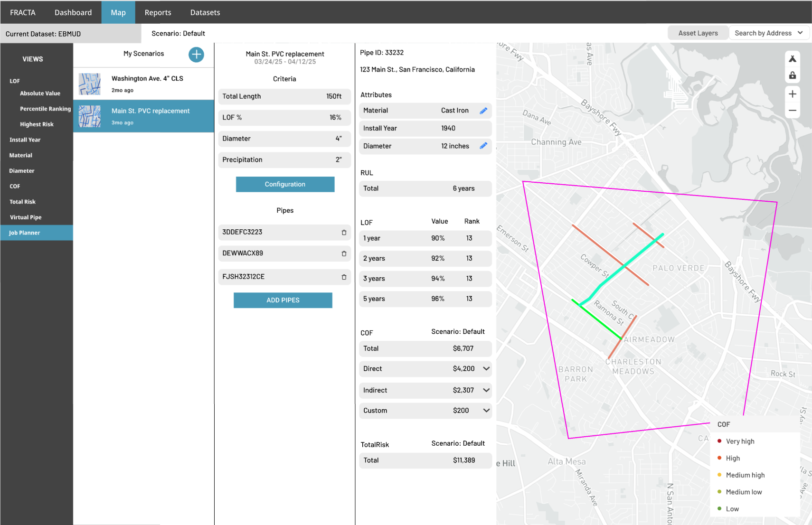Toggle the map lock icon
The width and height of the screenshot is (812, 525).
click(x=793, y=75)
